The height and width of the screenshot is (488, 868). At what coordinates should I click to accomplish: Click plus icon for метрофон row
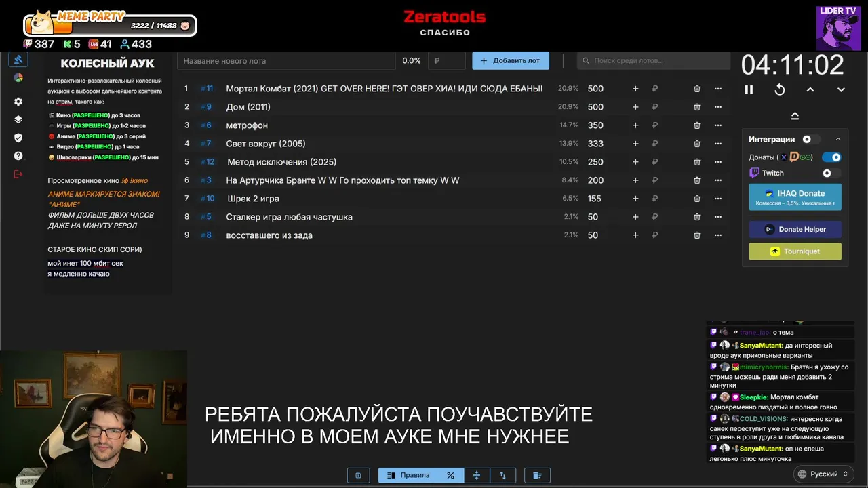tap(635, 125)
